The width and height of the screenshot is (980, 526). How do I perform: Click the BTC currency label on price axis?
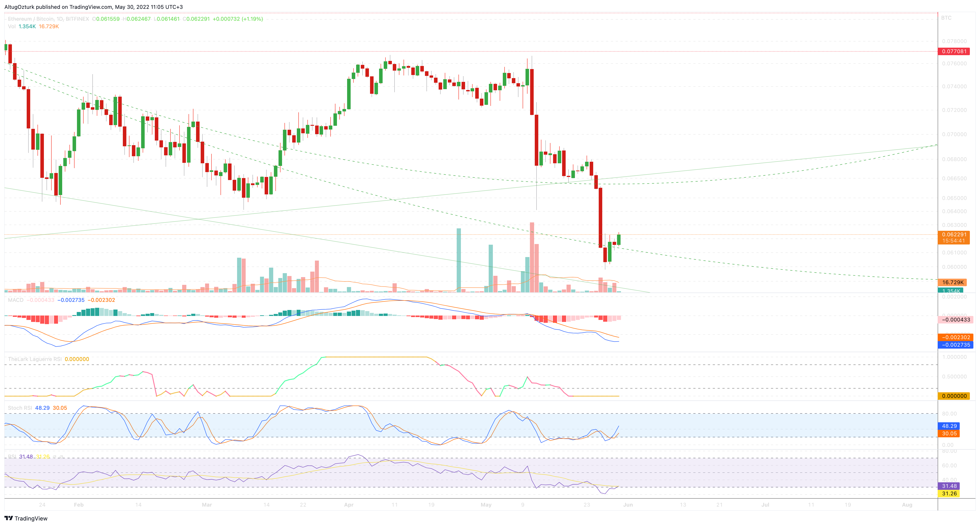pos(946,18)
